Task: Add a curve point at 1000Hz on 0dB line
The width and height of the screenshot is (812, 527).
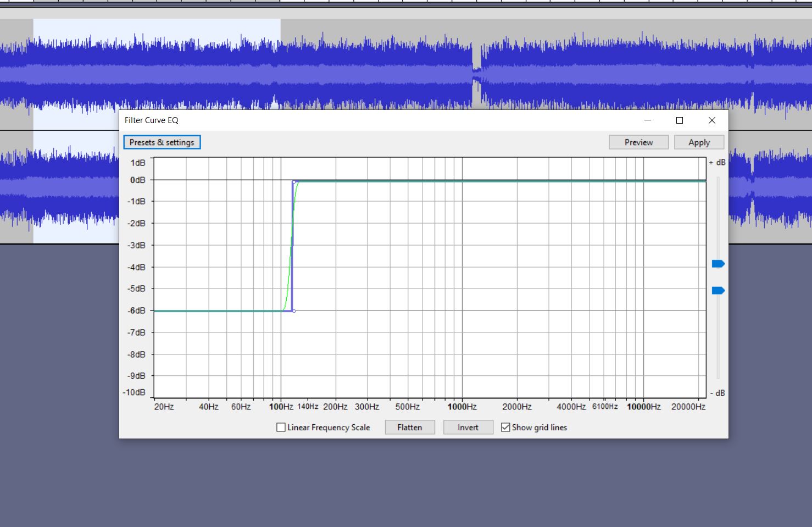Action: coord(462,180)
